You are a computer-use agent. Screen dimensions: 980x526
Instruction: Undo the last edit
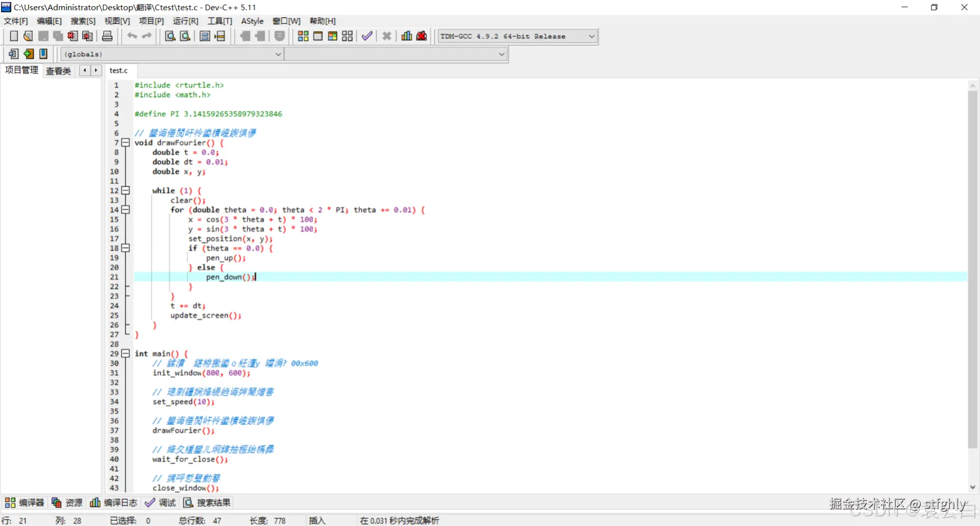tap(132, 36)
